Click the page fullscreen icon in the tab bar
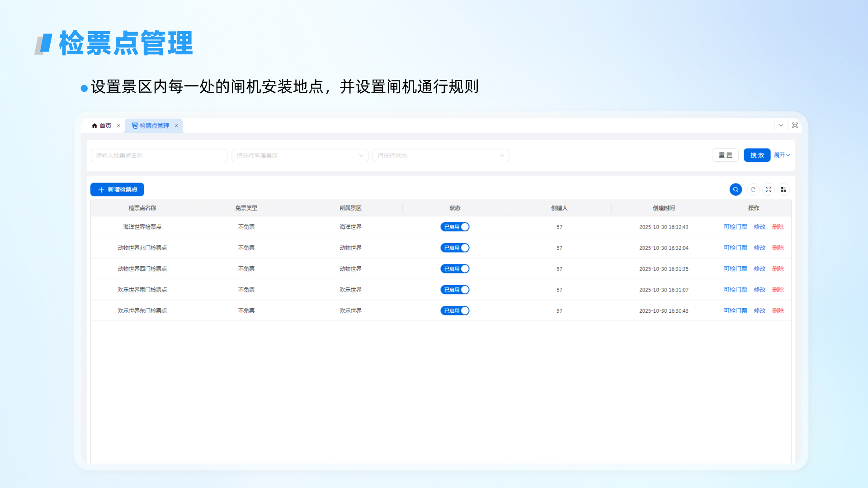868x488 pixels. pos(795,126)
